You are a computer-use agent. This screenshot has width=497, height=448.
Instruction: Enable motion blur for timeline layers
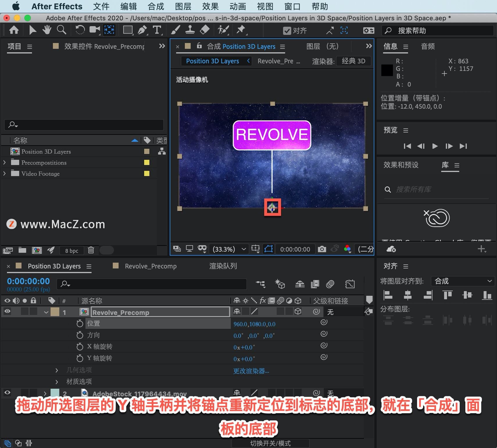(x=330, y=284)
